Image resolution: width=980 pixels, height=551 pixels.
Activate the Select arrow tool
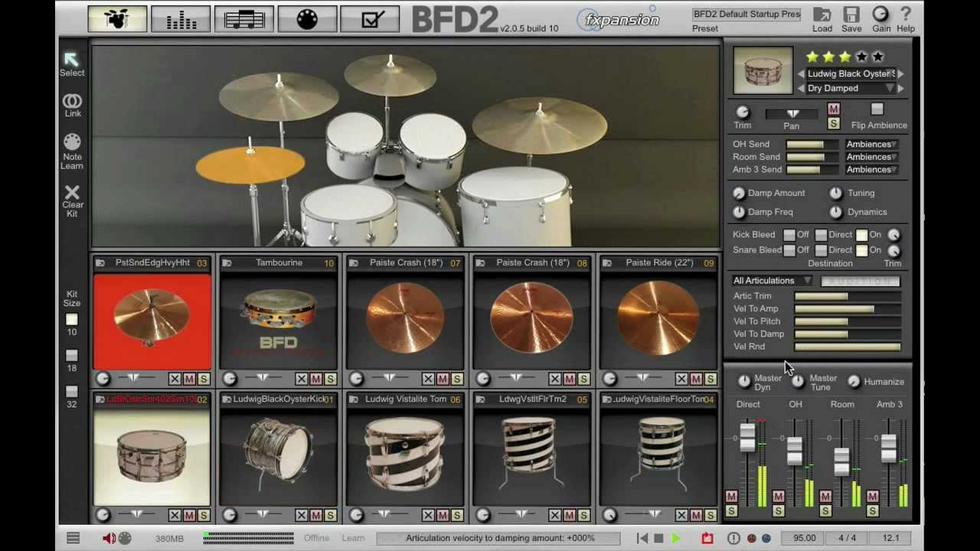72,59
